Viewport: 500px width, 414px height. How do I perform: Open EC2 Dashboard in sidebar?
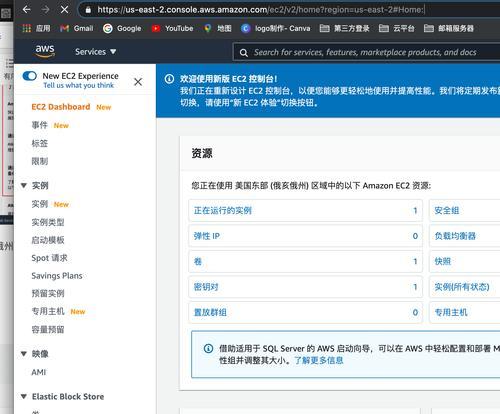point(61,107)
